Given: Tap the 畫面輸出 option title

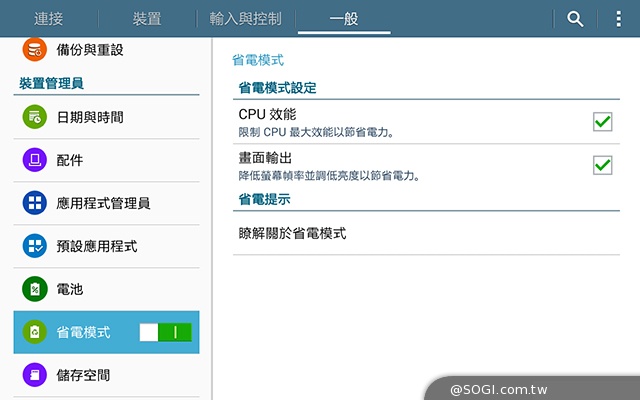Looking at the screenshot, I should 265,158.
